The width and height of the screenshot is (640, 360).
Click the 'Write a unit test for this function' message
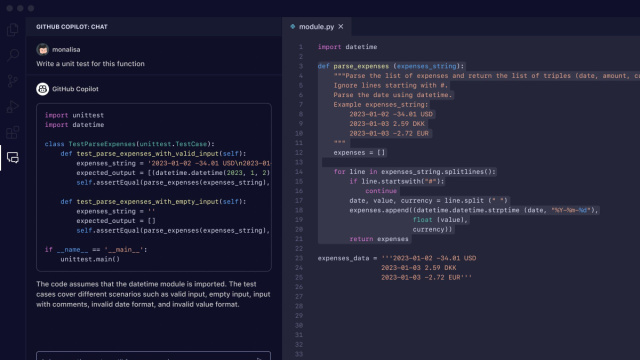(90, 64)
